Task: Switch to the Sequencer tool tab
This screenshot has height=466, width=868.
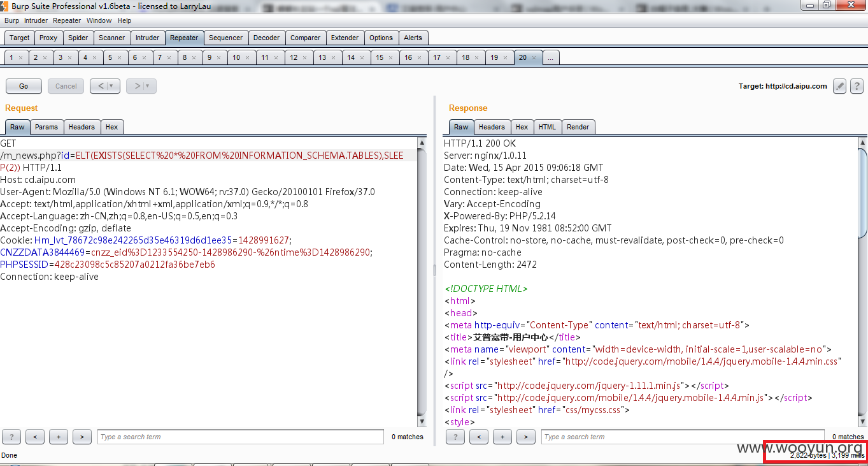Action: pyautogui.click(x=226, y=38)
